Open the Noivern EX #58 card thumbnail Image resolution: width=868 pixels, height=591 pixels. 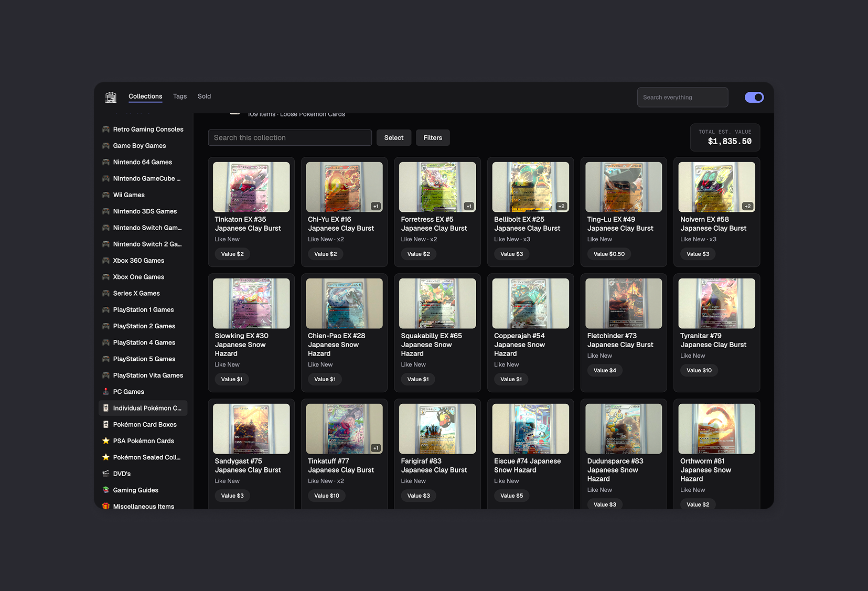point(717,187)
